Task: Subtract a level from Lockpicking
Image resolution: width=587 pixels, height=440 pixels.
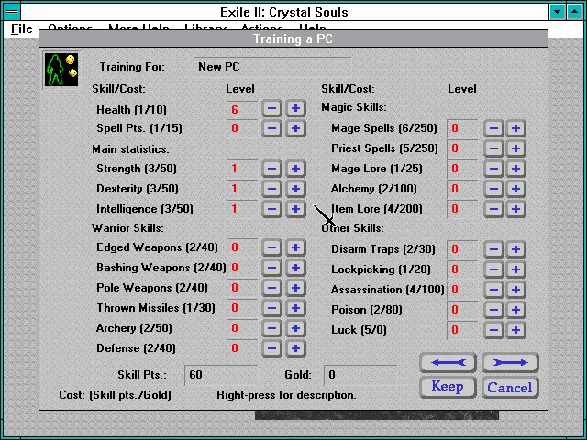Action: tap(493, 269)
